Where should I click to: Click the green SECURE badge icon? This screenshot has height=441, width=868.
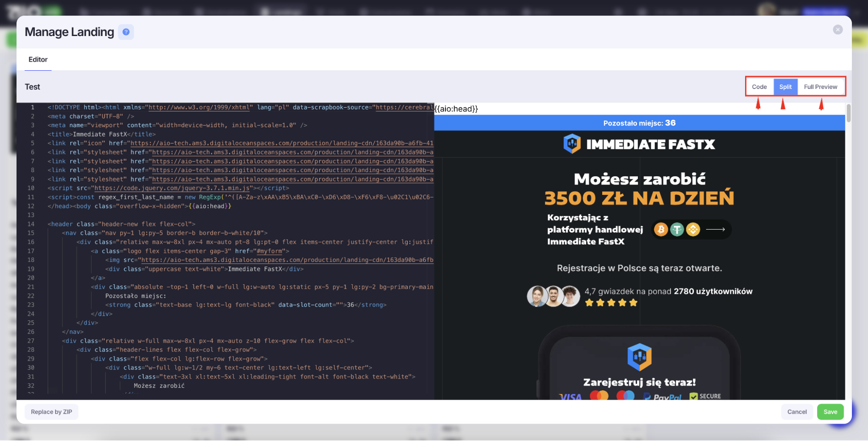[693, 396]
